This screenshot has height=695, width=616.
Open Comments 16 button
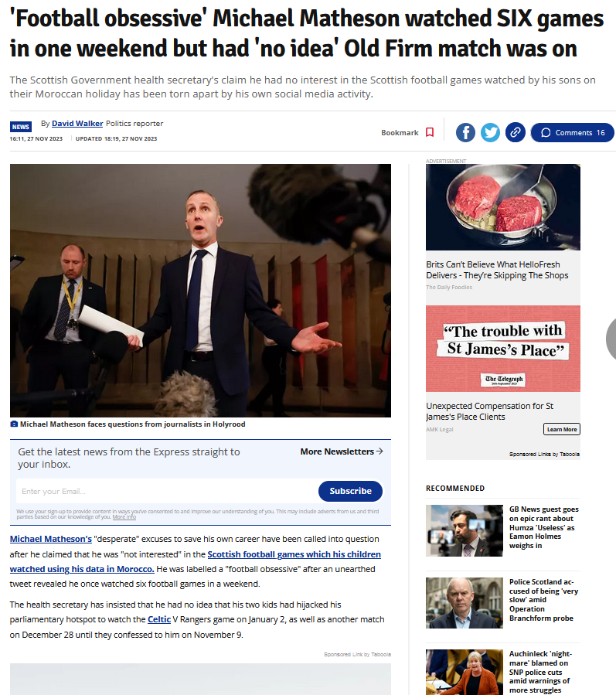(573, 132)
